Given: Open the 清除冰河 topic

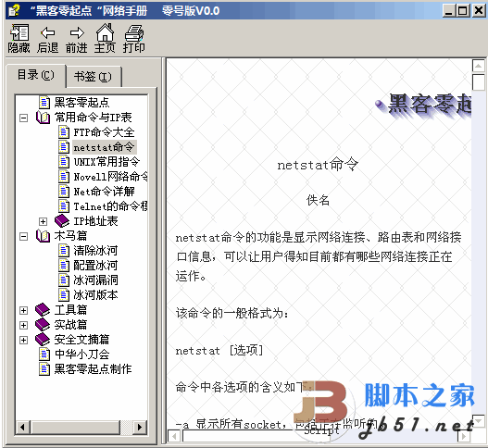Looking at the screenshot, I should [95, 251].
